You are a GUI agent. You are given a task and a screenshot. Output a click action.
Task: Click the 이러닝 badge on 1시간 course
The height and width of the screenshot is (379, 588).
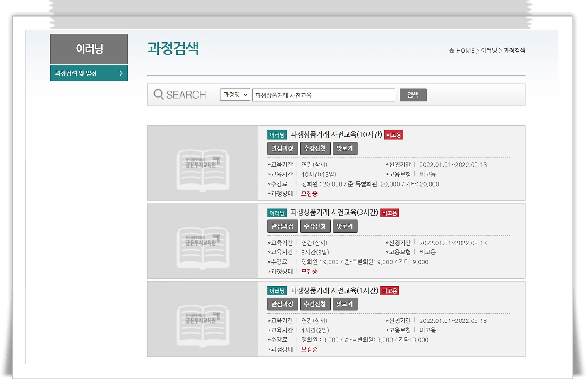click(x=277, y=291)
